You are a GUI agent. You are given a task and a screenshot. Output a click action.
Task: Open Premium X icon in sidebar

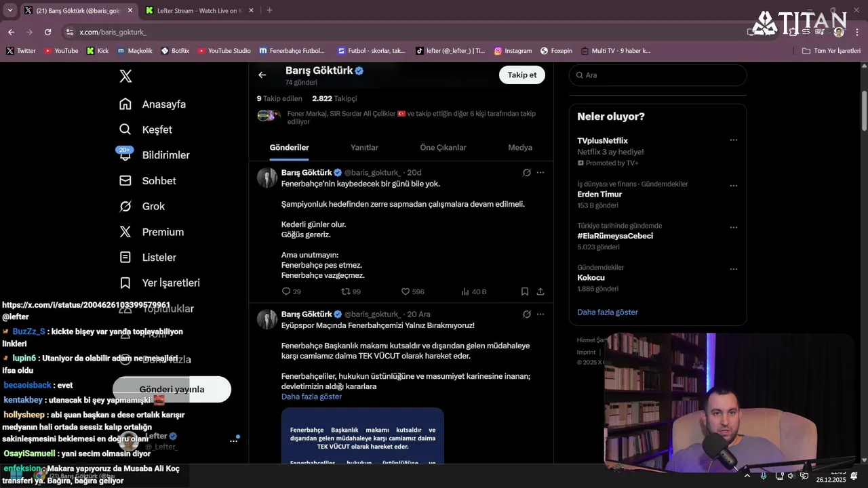pos(125,232)
